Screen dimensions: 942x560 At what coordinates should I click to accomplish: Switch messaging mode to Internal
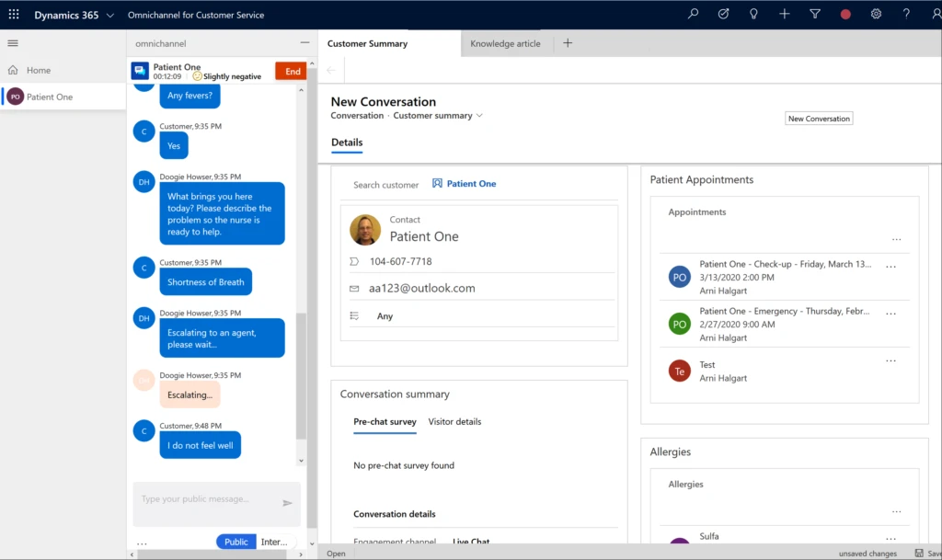click(x=274, y=541)
